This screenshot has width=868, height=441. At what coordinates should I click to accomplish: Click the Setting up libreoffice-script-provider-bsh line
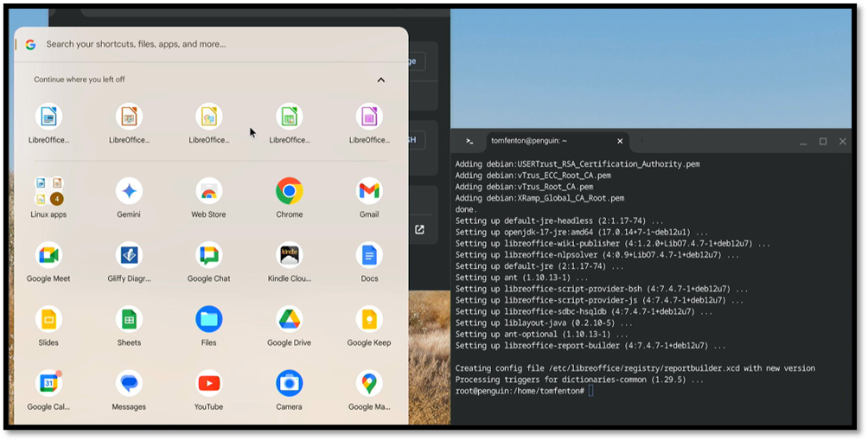(601, 289)
